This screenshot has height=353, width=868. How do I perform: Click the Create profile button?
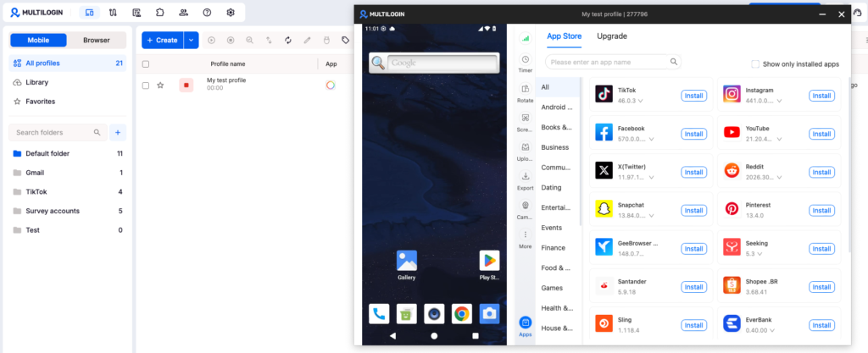[x=163, y=41]
